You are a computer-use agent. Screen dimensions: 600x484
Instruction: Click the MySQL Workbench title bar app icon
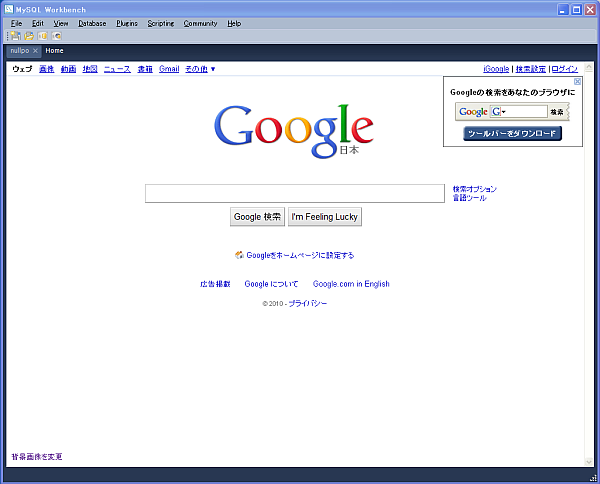pyautogui.click(x=9, y=9)
